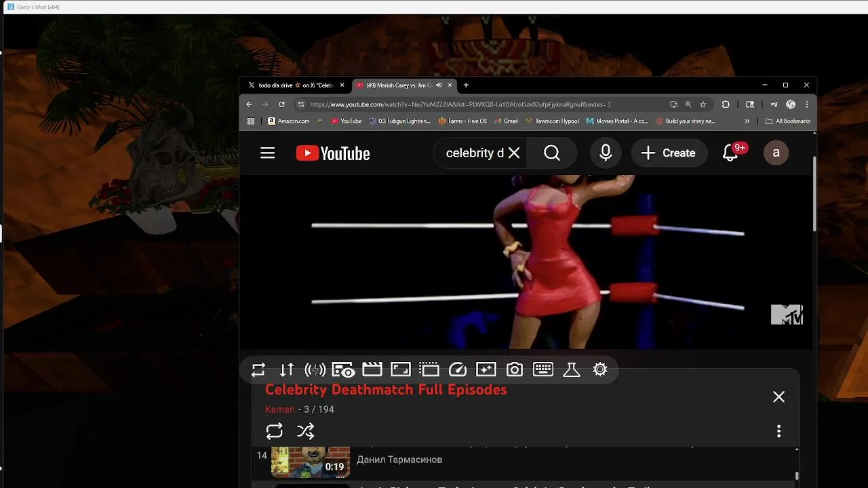Open the account avatar a menu
868x488 pixels.
tap(776, 153)
